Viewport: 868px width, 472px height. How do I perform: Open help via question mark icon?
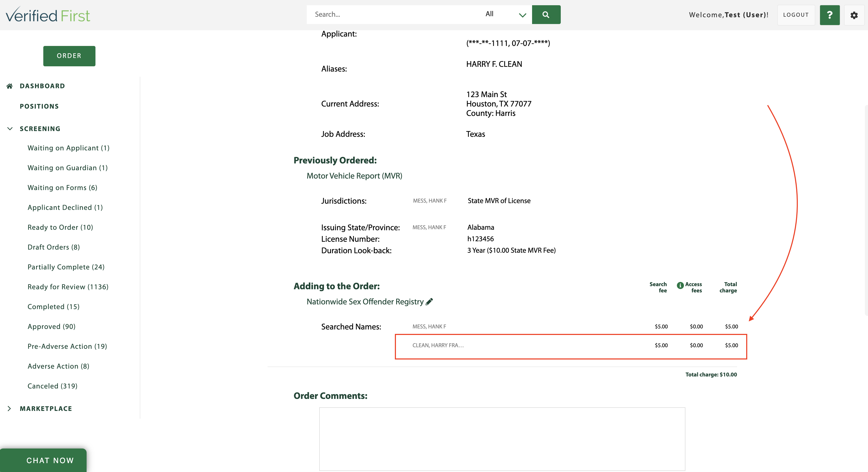point(829,15)
